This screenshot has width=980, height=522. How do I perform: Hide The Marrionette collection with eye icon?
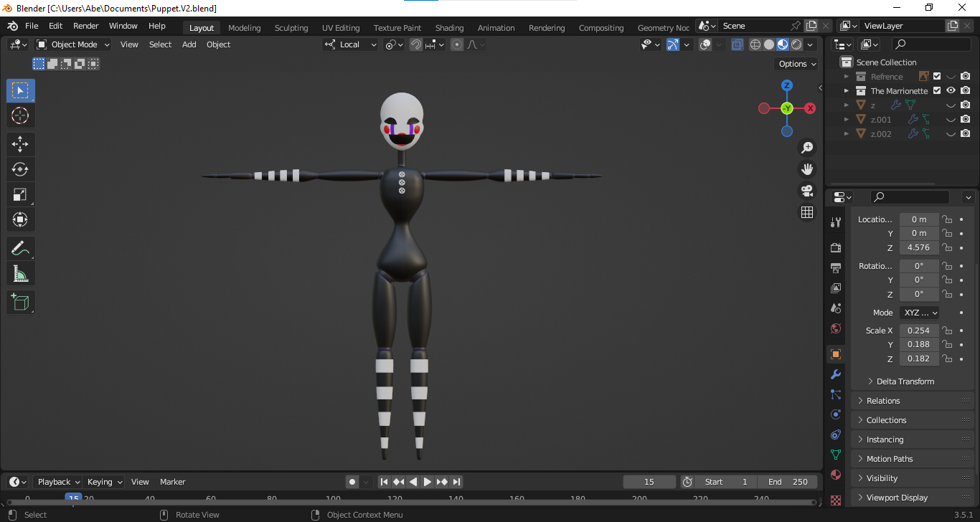tap(951, 91)
